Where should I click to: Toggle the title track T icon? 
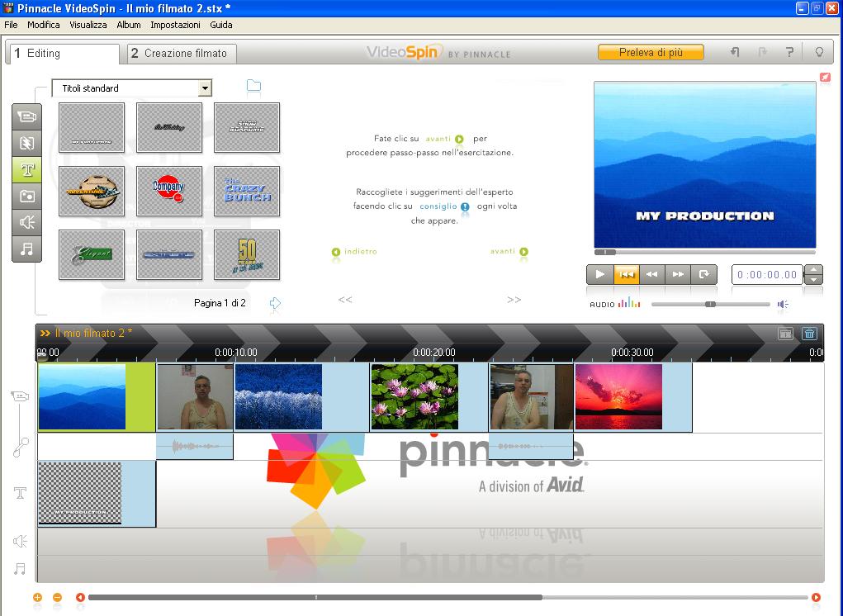click(x=20, y=493)
